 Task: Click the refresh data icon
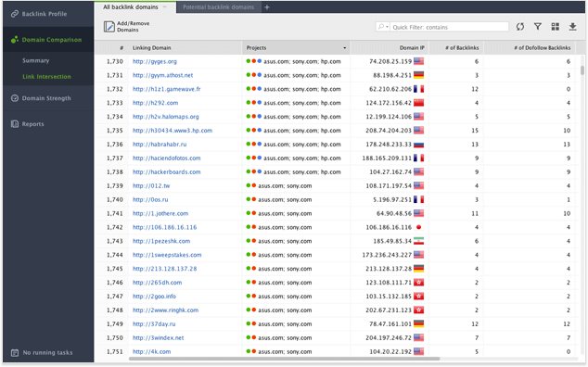pyautogui.click(x=519, y=27)
